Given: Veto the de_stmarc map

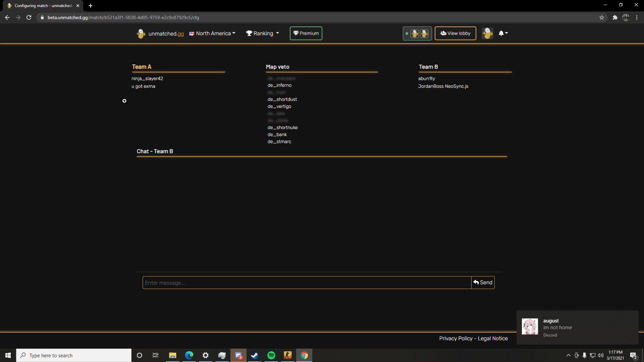Looking at the screenshot, I should coord(279,142).
